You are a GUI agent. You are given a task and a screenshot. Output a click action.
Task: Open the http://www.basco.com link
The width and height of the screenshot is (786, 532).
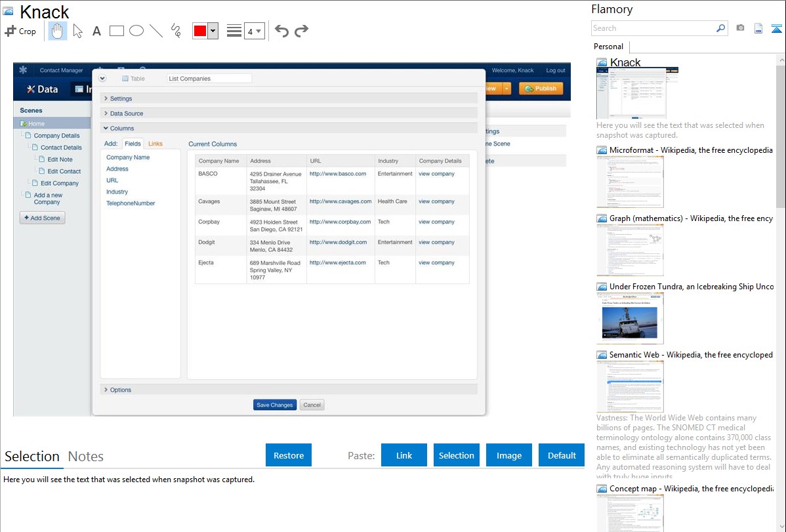338,174
